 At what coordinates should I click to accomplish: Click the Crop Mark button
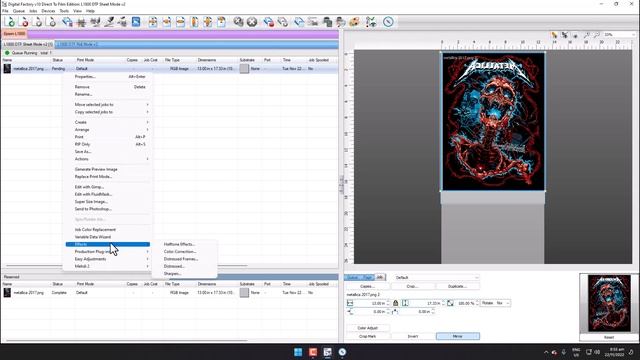pos(367,336)
